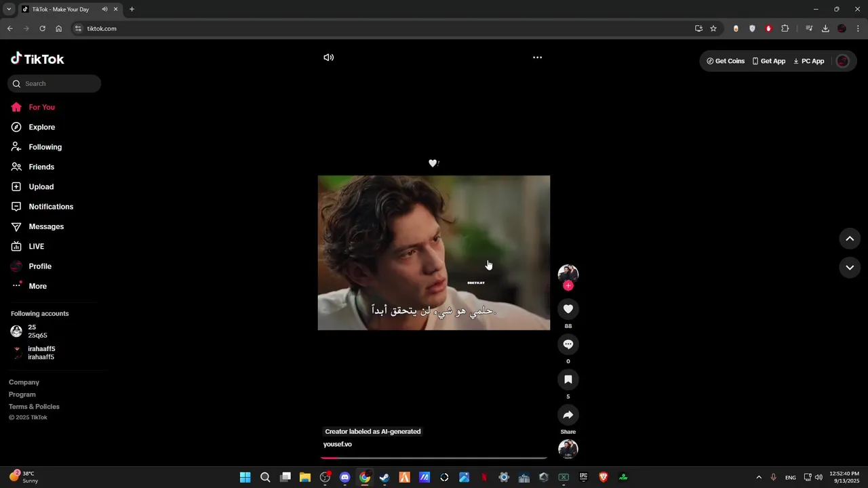Viewport: 868px width, 488px height.
Task: Go back in the browser
Action: point(9,28)
